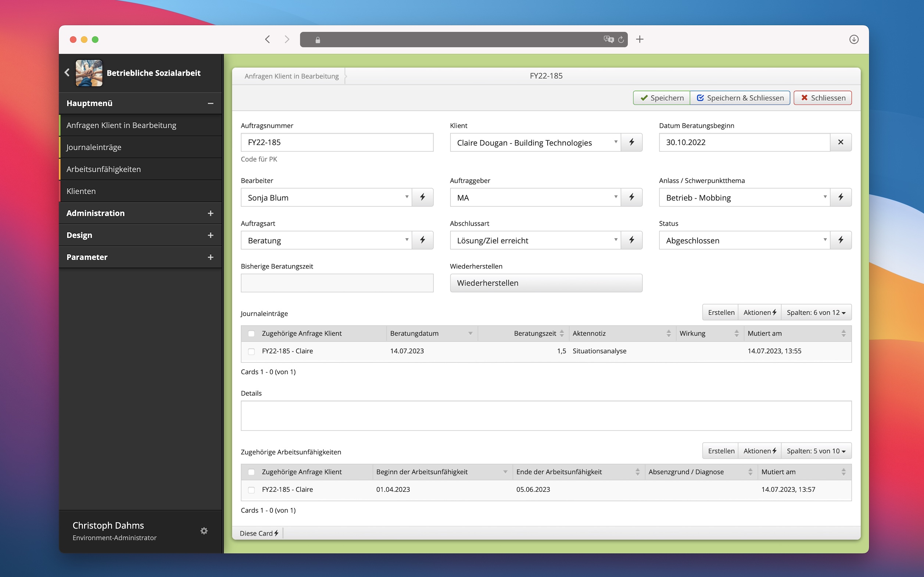Image resolution: width=924 pixels, height=577 pixels.
Task: Click the sidebar back chevron arrow
Action: (x=67, y=72)
